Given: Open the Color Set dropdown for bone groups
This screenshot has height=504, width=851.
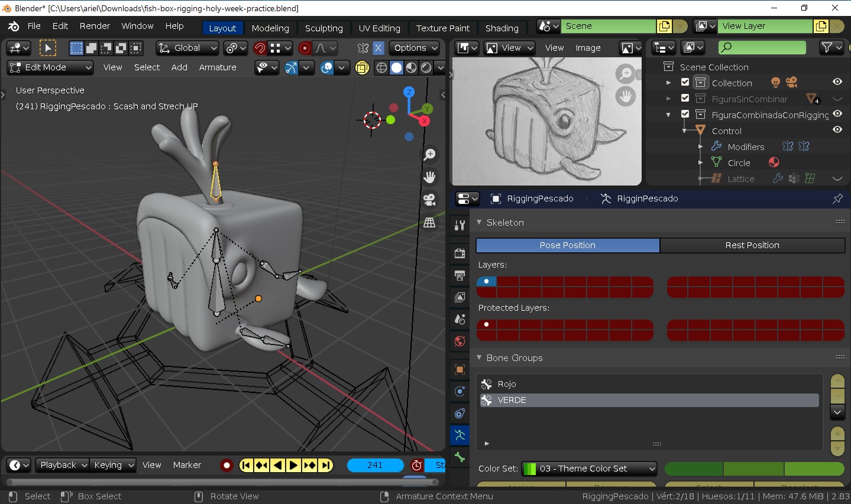Looking at the screenshot, I should click(x=588, y=469).
